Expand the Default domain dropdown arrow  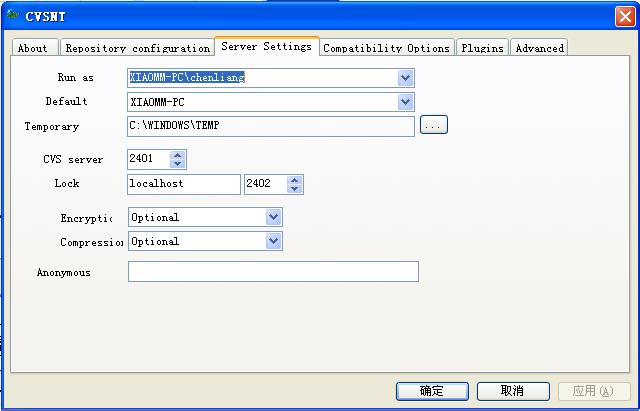[405, 102]
